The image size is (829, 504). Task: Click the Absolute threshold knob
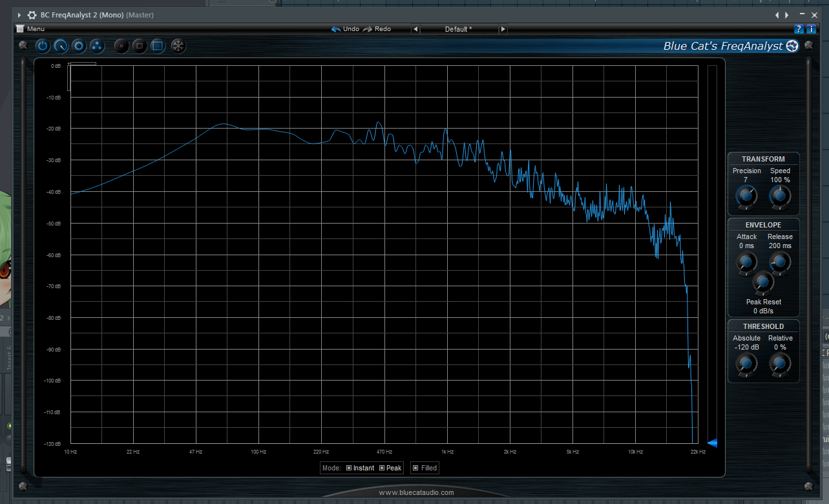point(746,364)
